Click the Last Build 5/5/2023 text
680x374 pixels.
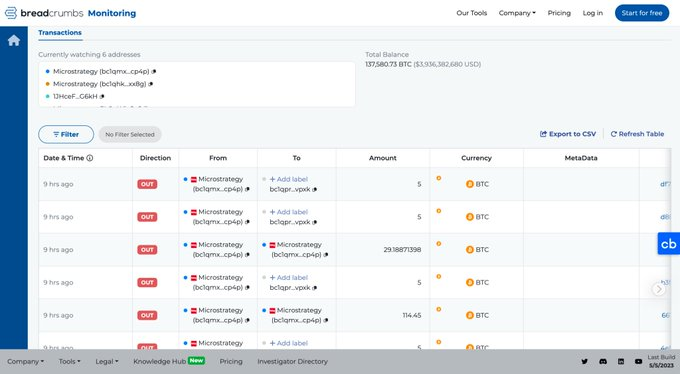point(661,361)
